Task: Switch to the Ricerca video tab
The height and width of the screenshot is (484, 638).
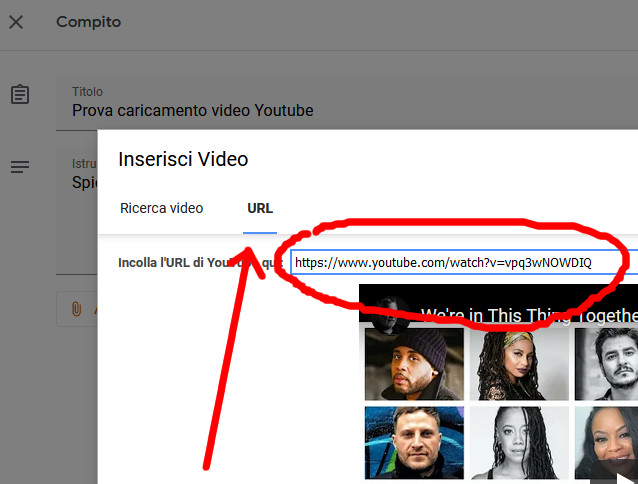Action: tap(162, 208)
